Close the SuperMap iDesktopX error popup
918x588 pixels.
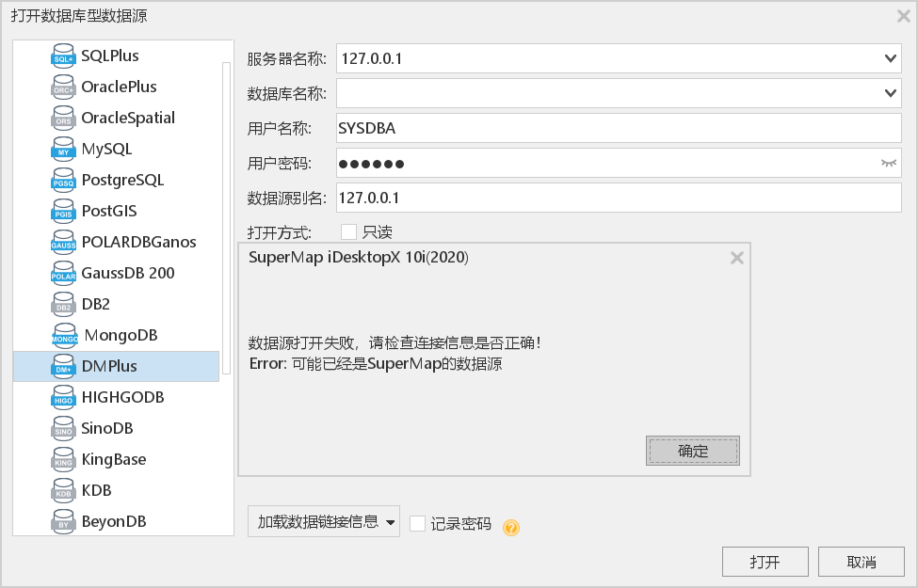737,258
